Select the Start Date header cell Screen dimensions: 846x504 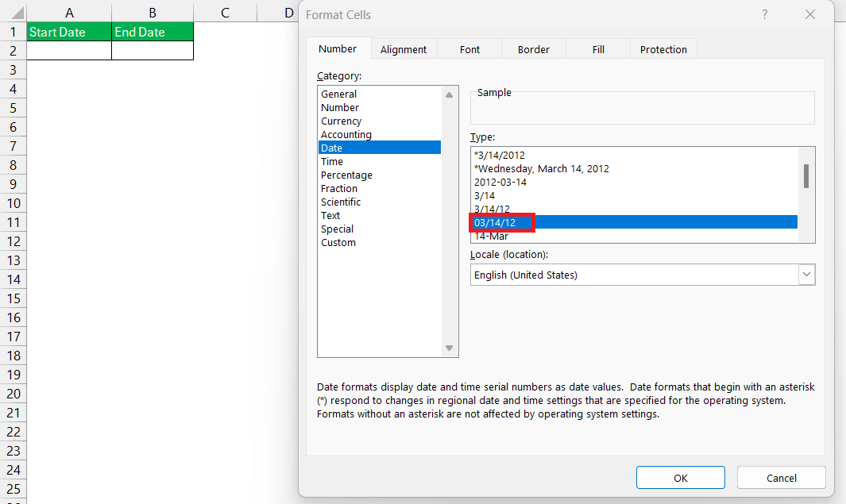[x=69, y=32]
